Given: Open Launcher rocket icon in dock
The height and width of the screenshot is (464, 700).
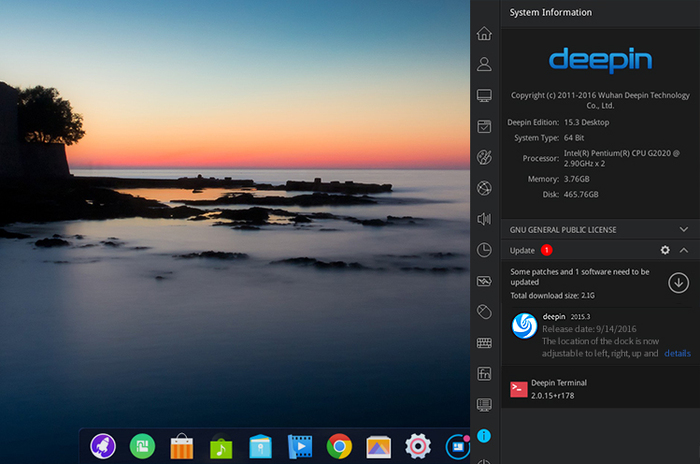Looking at the screenshot, I should (104, 446).
